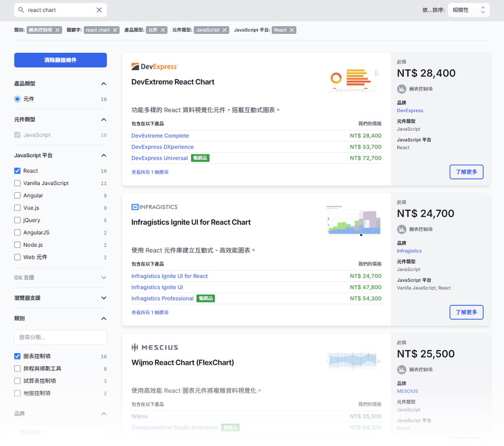This screenshot has width=504, height=446.
Task: Click 查看所有 1 個選項 under Infragistics
Action: pyautogui.click(x=150, y=312)
